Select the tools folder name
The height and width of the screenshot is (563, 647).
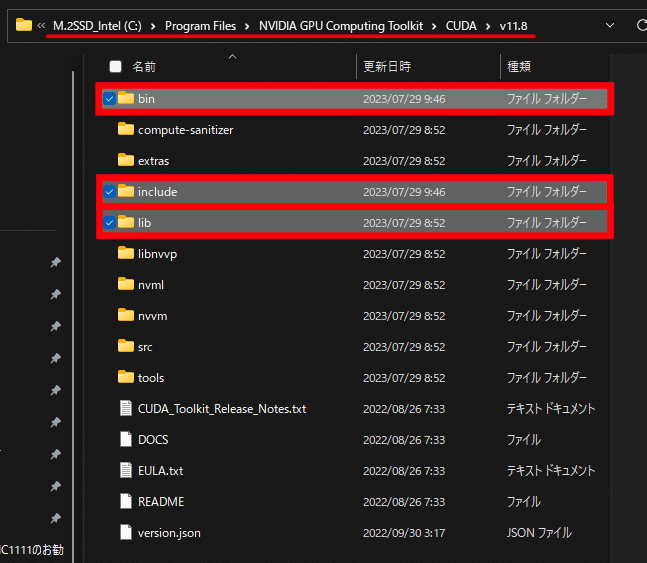point(151,378)
